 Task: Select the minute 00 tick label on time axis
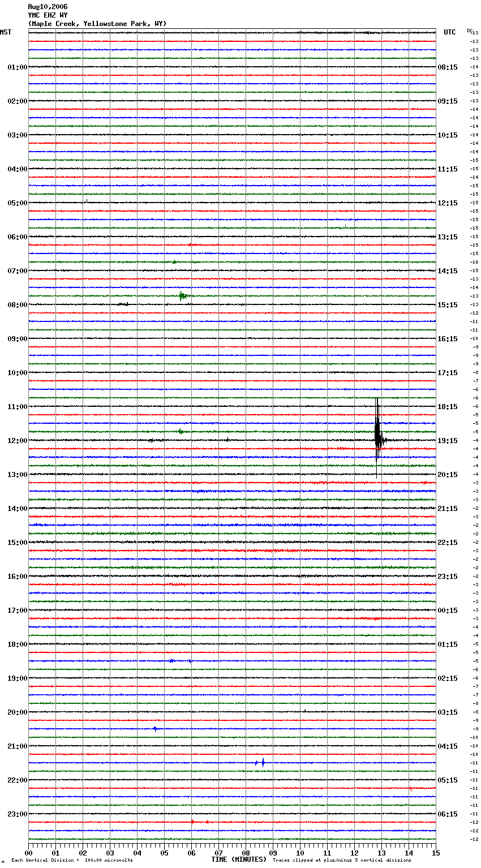(x=28, y=852)
